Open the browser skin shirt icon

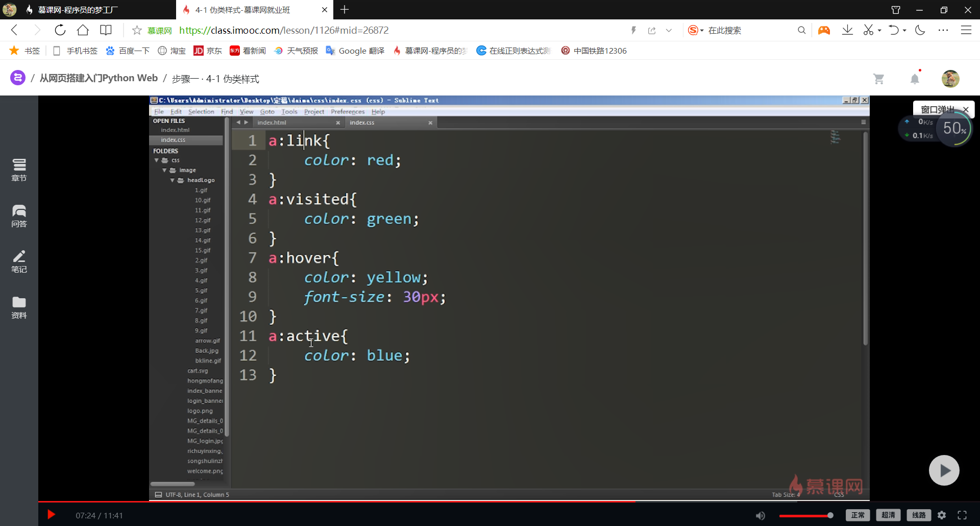896,10
